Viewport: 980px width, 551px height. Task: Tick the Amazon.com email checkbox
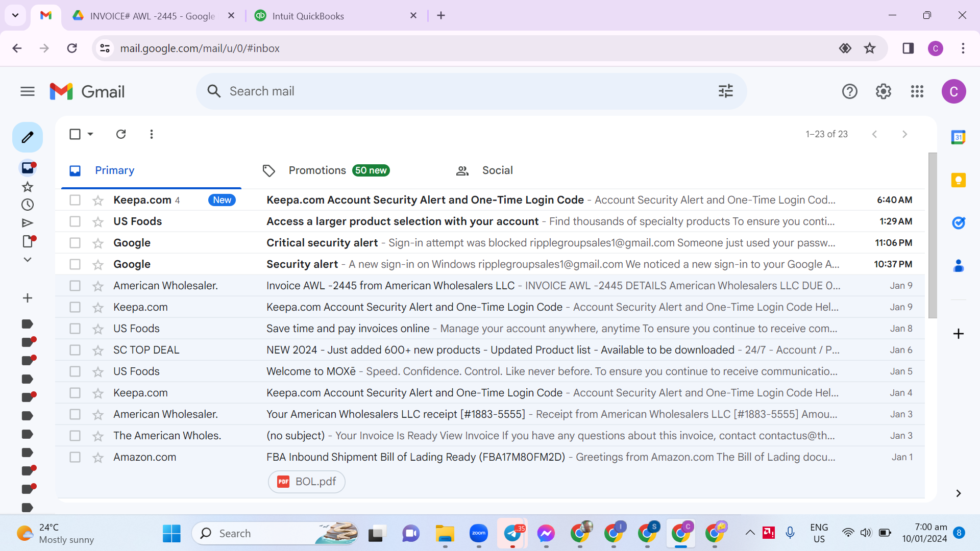coord(75,457)
